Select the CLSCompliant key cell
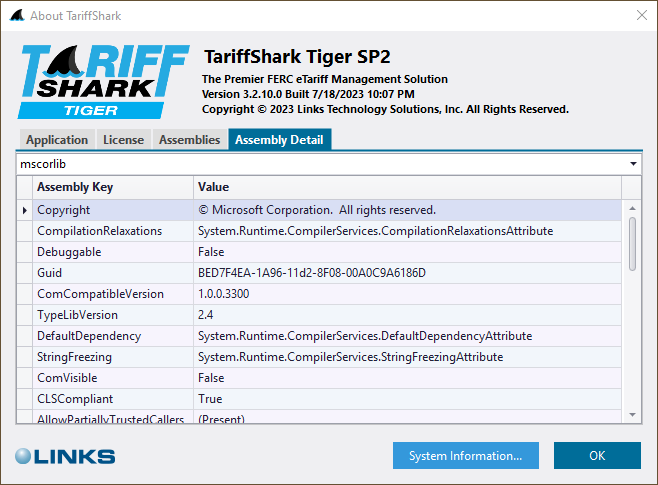Screen dimensions: 658x485 coord(113,399)
